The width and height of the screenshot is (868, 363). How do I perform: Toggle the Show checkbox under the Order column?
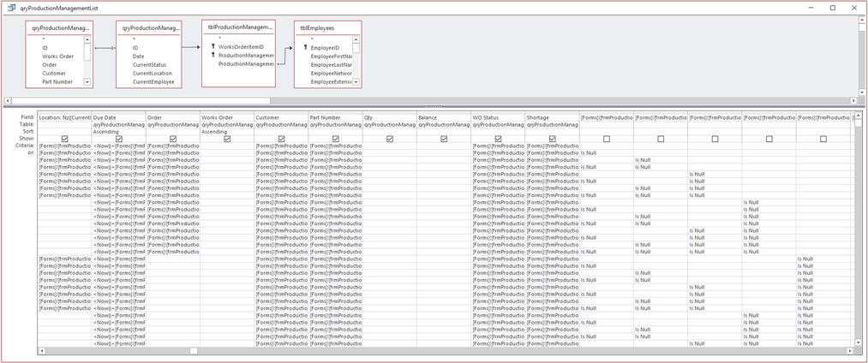(173, 139)
